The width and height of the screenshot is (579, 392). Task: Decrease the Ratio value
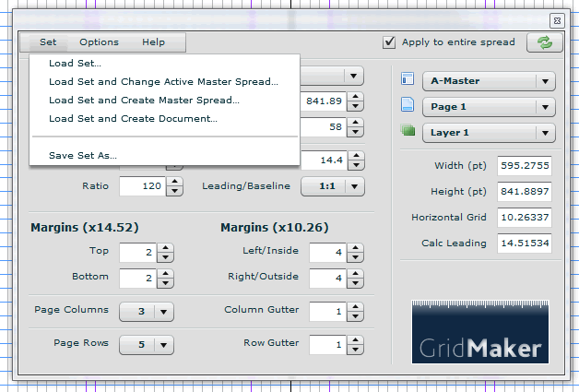(174, 191)
